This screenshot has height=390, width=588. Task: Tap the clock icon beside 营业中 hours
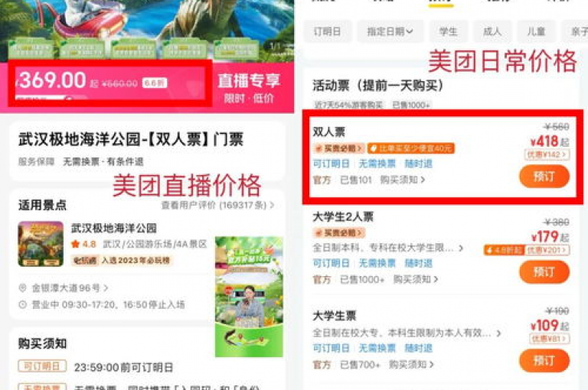click(x=22, y=304)
